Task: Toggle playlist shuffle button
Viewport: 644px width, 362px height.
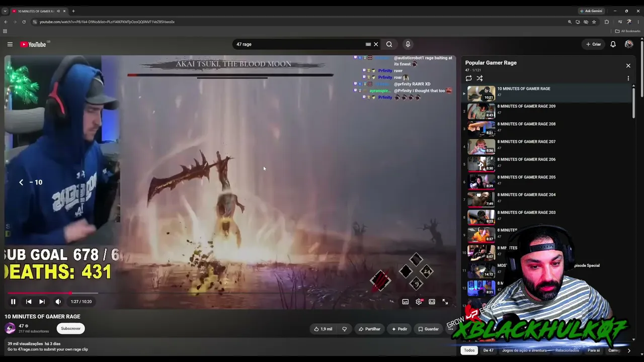Action: [479, 78]
